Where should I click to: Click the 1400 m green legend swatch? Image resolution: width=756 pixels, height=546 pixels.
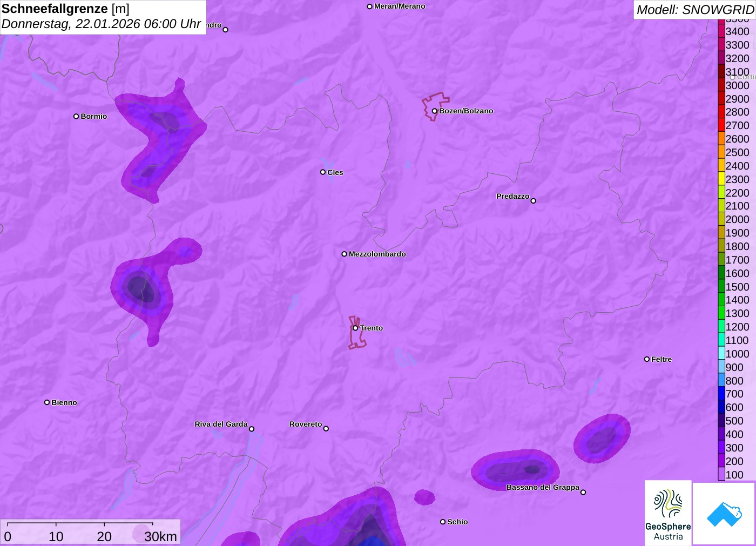pos(721,300)
